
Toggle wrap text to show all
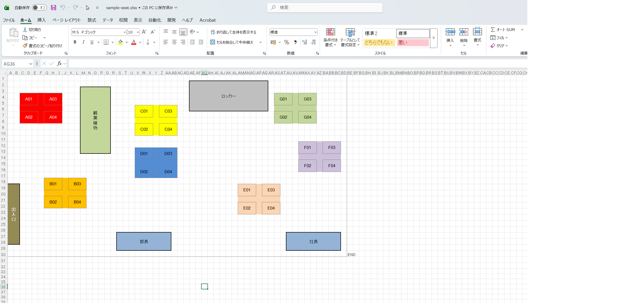(x=233, y=32)
